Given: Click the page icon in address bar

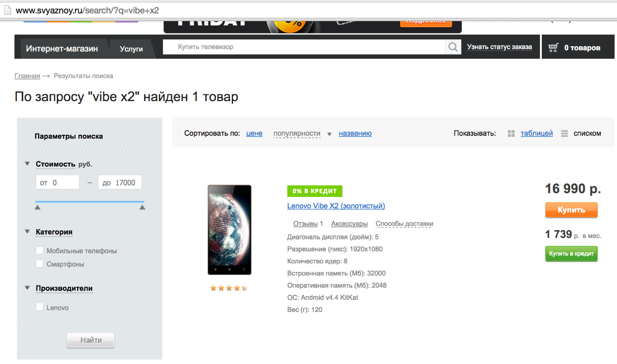Looking at the screenshot, I should tap(7, 10).
